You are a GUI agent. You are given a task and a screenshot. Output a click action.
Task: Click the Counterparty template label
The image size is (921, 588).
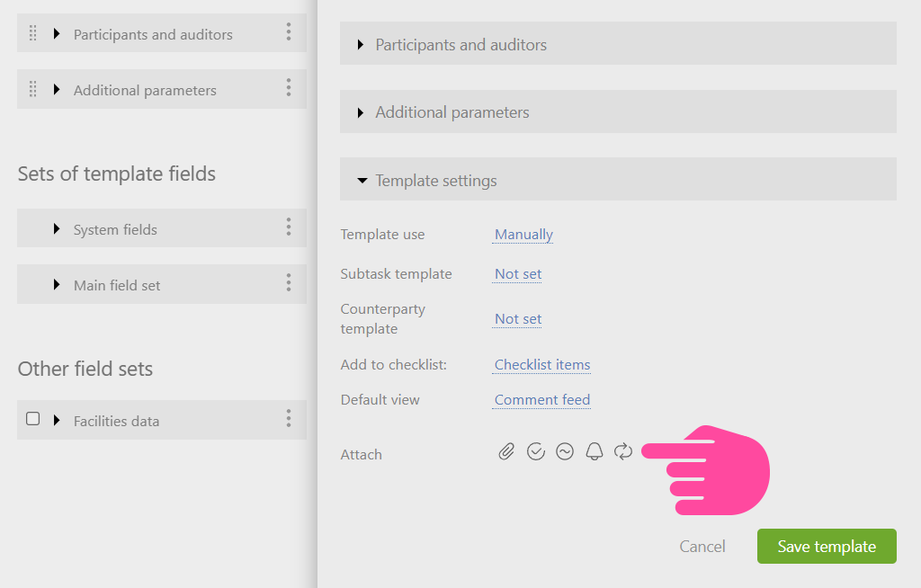383,319
